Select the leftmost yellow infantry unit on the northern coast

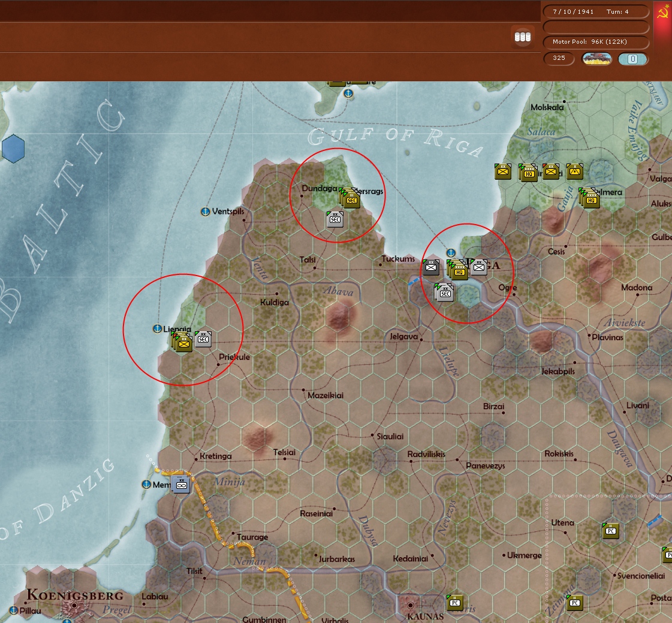[x=503, y=171]
